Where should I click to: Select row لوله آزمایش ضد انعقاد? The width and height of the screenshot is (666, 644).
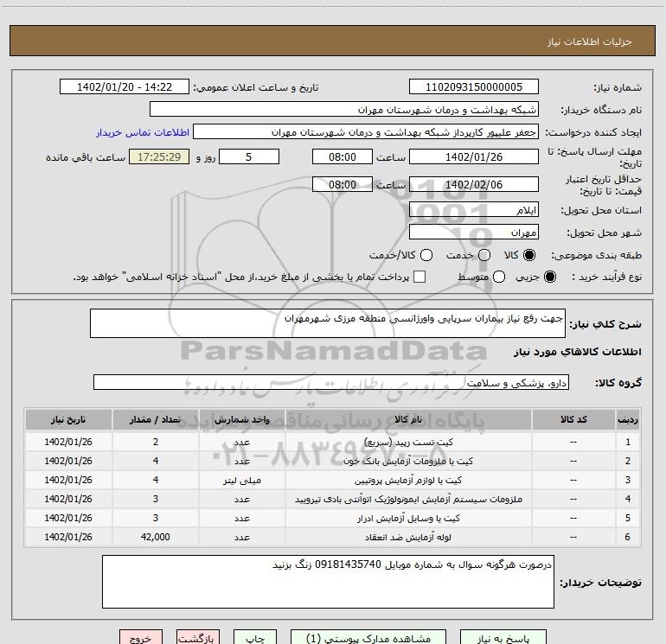(x=333, y=537)
